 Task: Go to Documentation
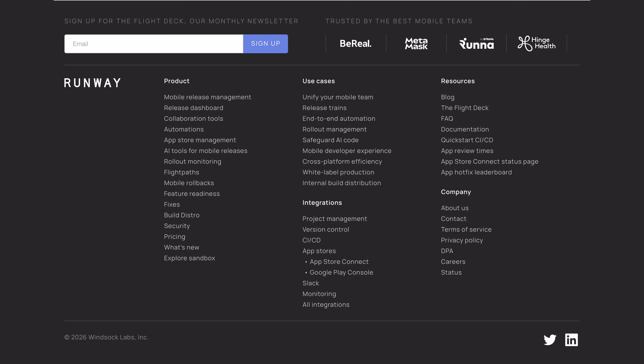coord(465,129)
